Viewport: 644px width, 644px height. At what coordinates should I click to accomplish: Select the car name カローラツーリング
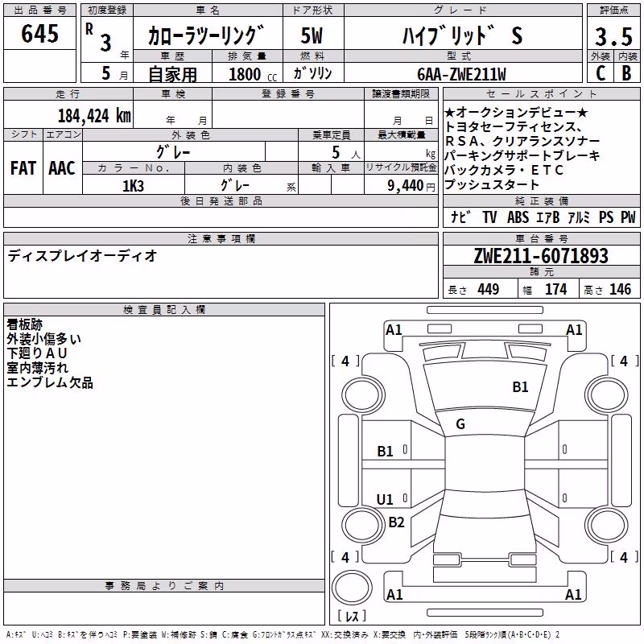(x=206, y=35)
